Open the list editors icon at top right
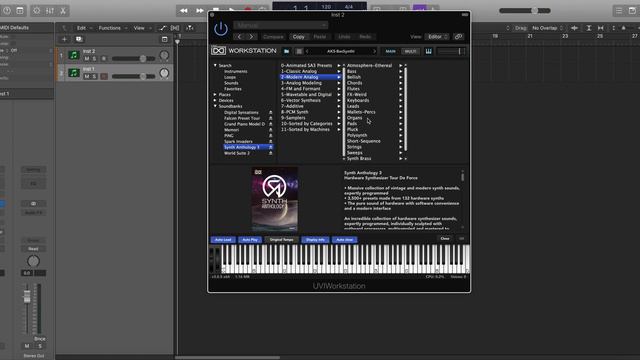 click(x=619, y=11)
